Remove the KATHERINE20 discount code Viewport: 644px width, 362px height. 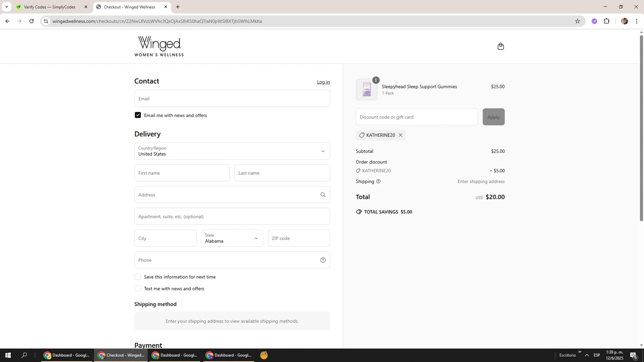click(401, 135)
